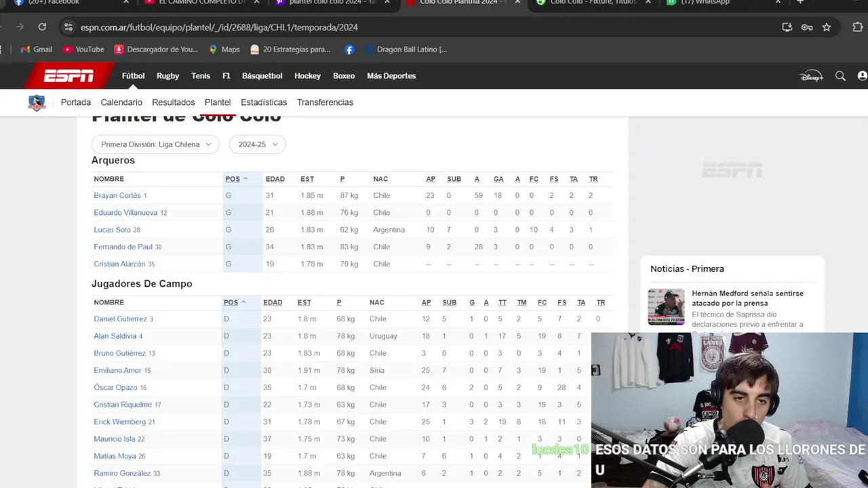Open Descargador de You... bookmark

(156, 49)
